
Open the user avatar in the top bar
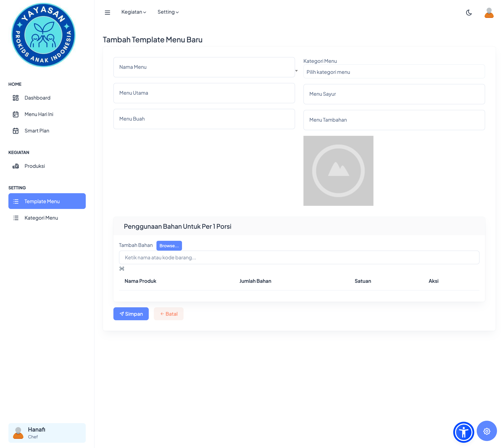point(489,13)
